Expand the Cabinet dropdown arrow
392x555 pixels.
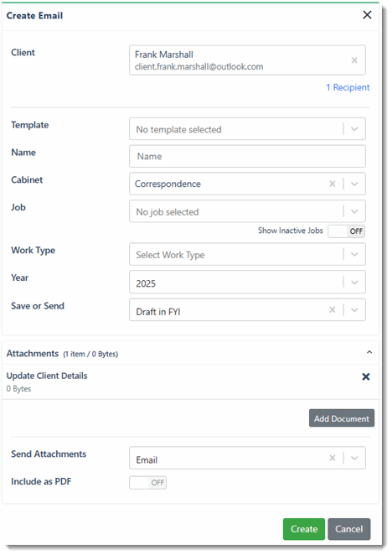click(354, 184)
